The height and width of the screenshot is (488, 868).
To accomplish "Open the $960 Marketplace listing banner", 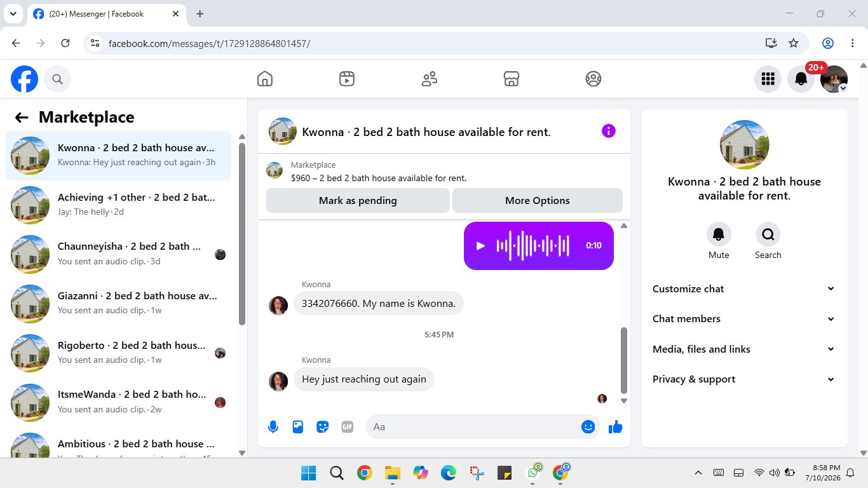I will pos(444,171).
